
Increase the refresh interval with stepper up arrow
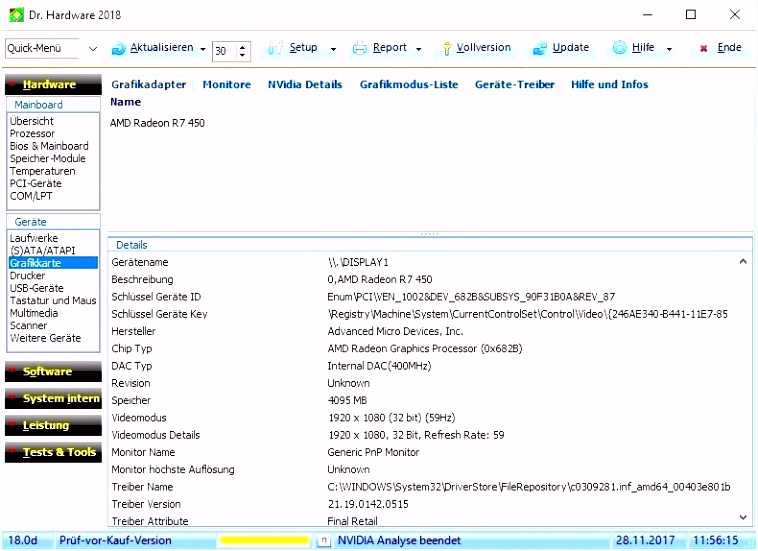(x=242, y=46)
